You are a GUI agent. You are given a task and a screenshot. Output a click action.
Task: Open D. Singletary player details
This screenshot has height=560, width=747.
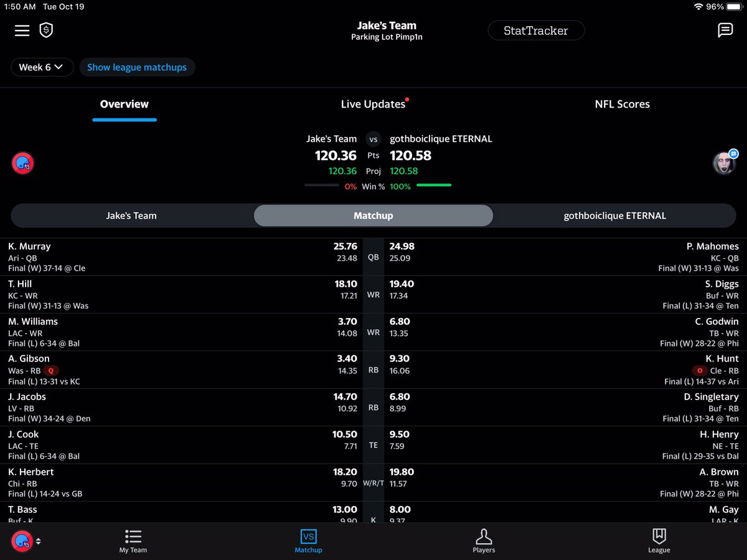click(x=711, y=396)
